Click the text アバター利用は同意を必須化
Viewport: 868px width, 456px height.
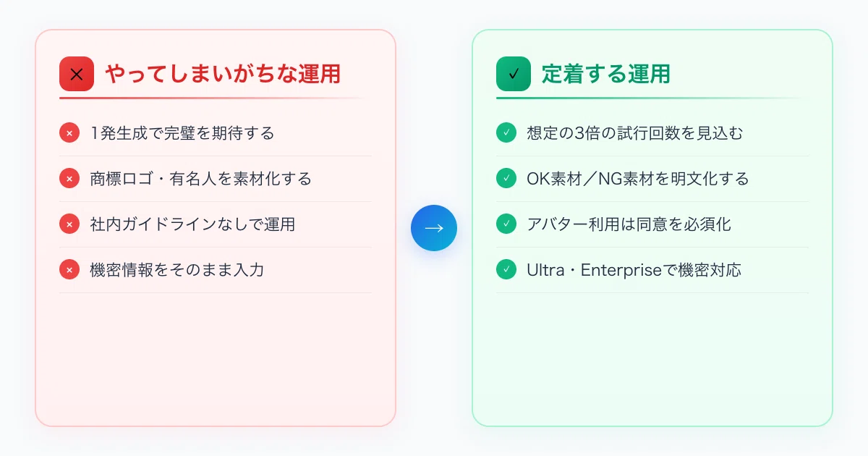click(x=629, y=224)
